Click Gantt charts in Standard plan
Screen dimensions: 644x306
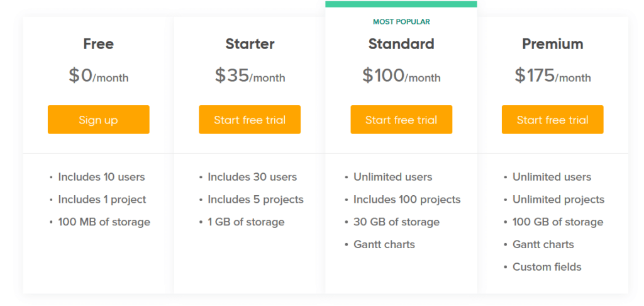pos(384,244)
